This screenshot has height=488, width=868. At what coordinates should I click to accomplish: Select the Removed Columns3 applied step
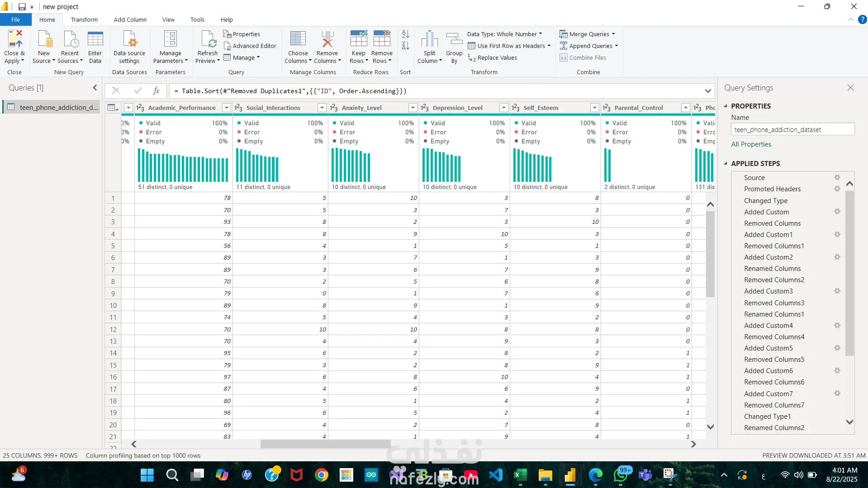coord(774,303)
